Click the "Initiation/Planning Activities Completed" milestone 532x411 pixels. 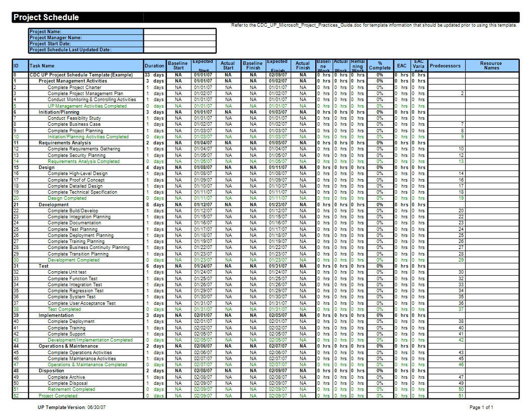88,137
